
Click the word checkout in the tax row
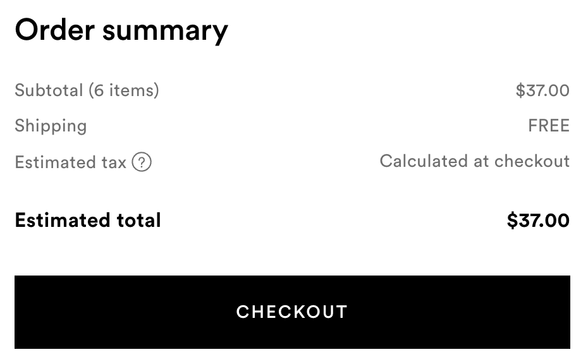pyautogui.click(x=532, y=161)
